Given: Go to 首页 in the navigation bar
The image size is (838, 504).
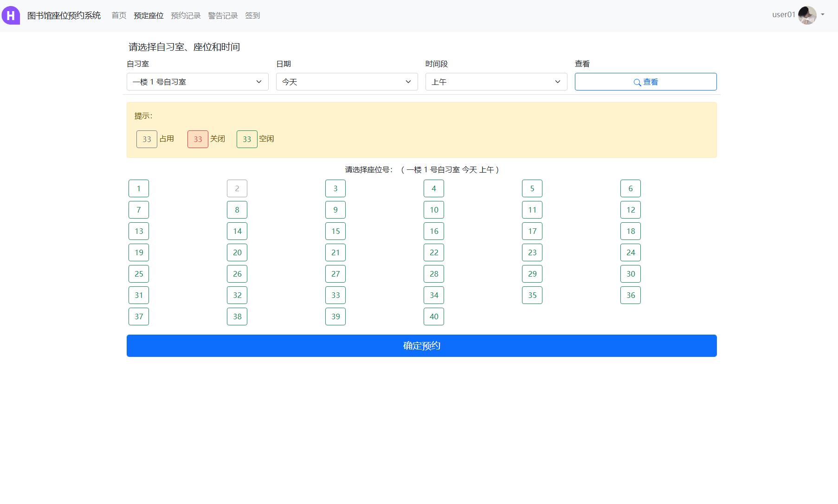Looking at the screenshot, I should pos(119,15).
